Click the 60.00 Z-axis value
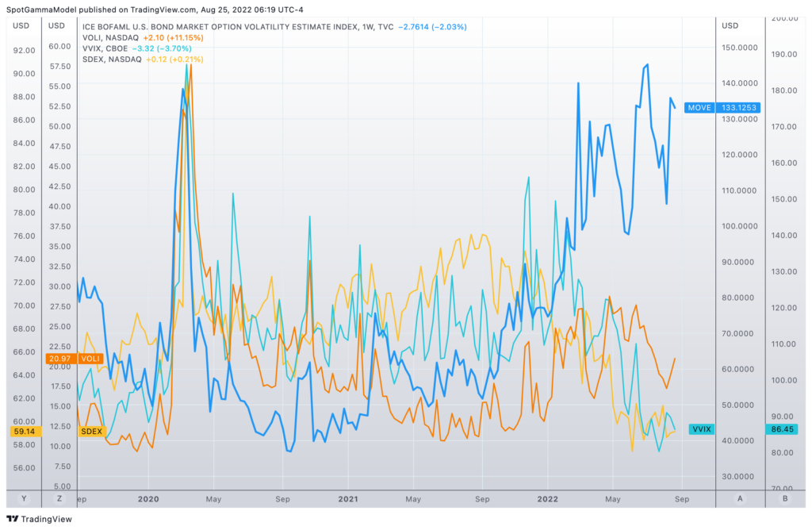The width and height of the screenshot is (812, 530). [x=59, y=46]
